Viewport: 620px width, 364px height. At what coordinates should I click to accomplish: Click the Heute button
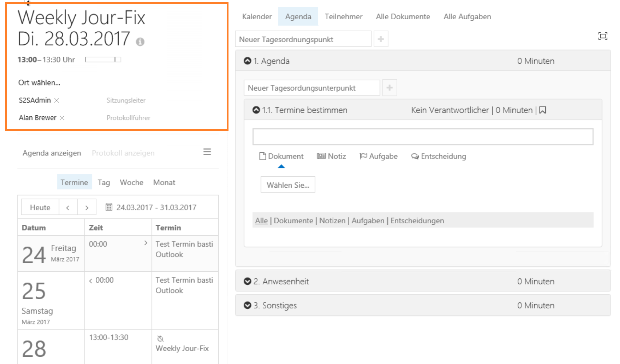tap(40, 207)
